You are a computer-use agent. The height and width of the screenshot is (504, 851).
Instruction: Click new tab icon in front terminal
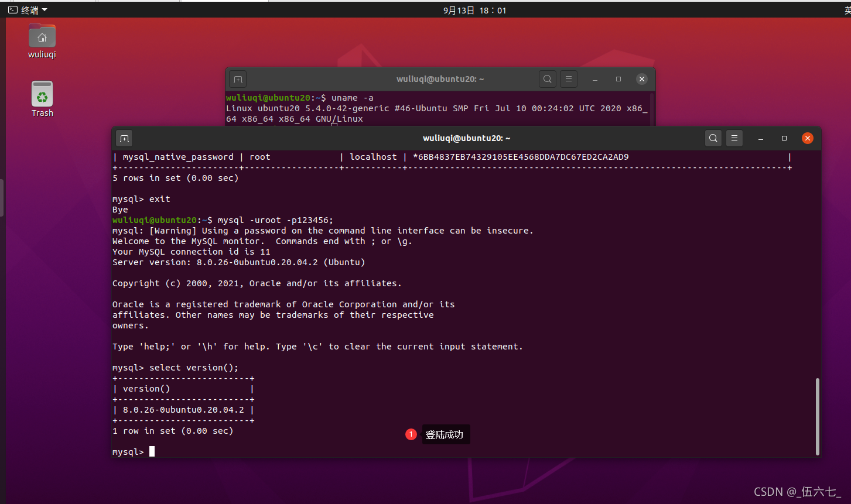click(x=124, y=138)
